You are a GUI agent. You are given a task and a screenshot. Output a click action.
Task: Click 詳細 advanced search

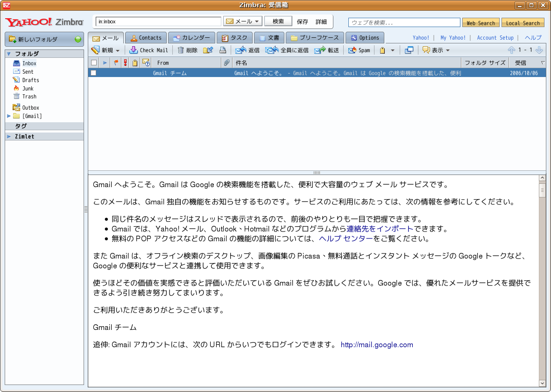click(x=321, y=22)
